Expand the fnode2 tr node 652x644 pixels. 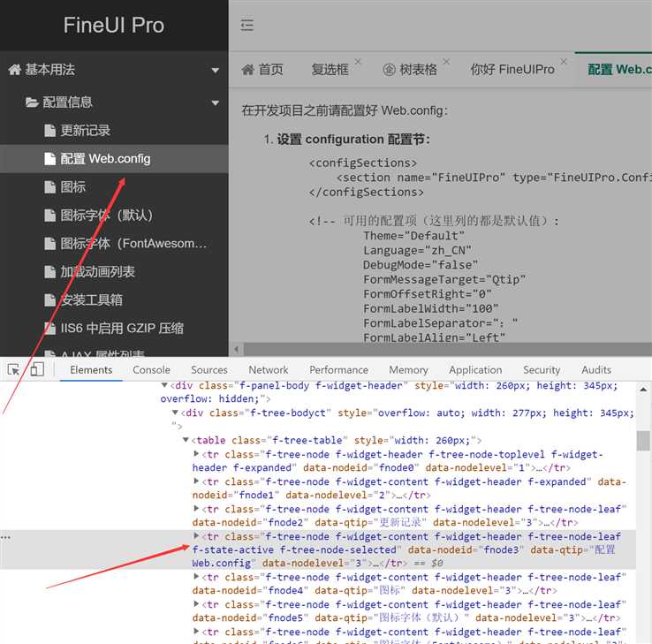click(196, 508)
